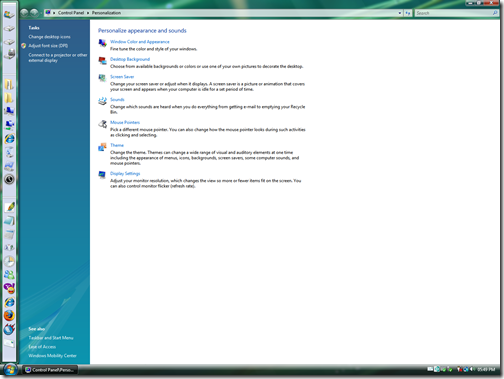Open Window Color and Appearance link
The image size is (504, 379).
click(140, 42)
